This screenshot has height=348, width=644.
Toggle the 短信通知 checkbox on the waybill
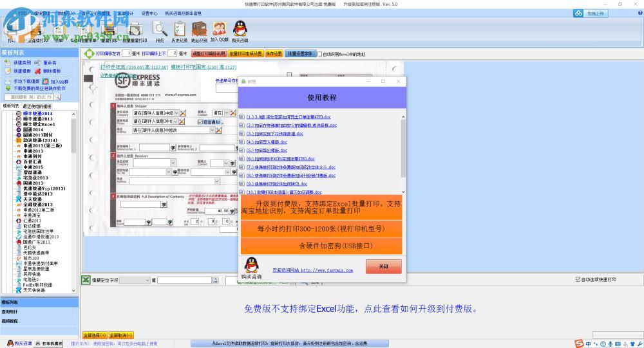200,122
